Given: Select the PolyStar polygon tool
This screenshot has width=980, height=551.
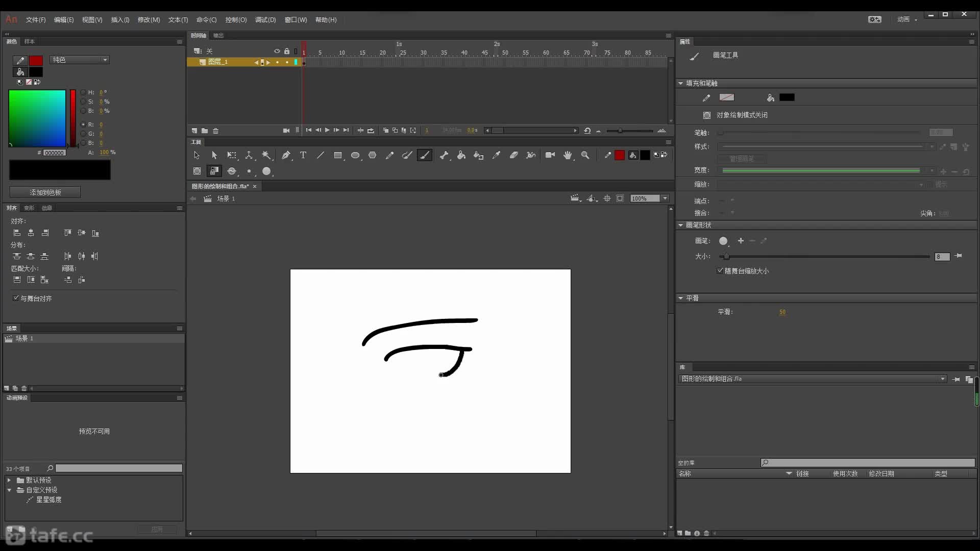Looking at the screenshot, I should click(373, 155).
